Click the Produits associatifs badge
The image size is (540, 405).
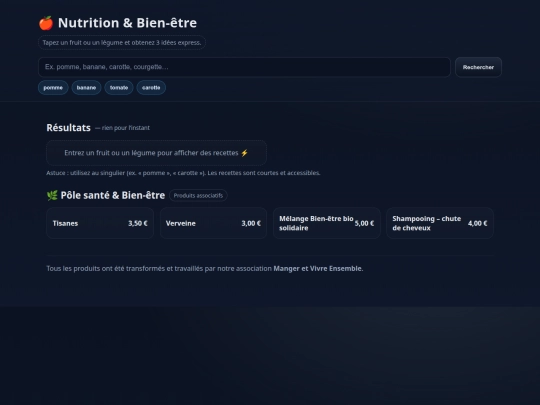click(x=198, y=196)
